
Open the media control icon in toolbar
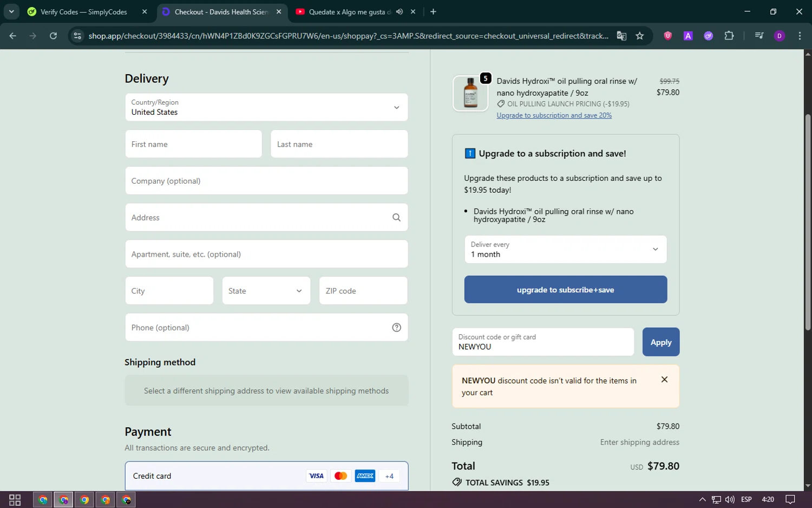759,36
